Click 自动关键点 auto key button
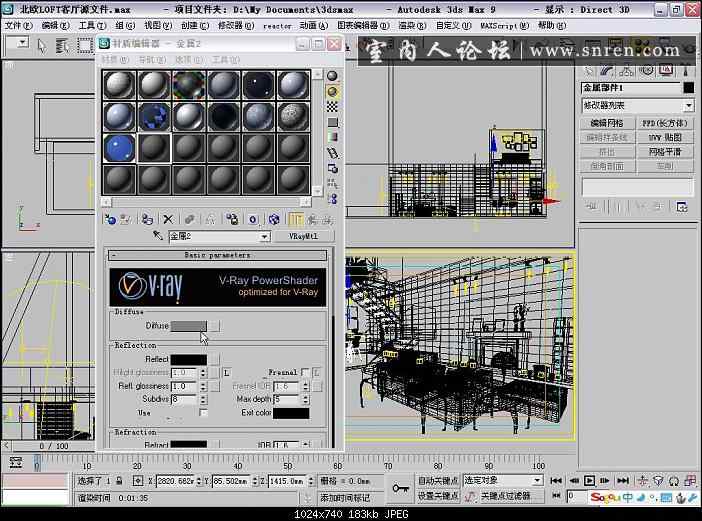 pos(437,481)
